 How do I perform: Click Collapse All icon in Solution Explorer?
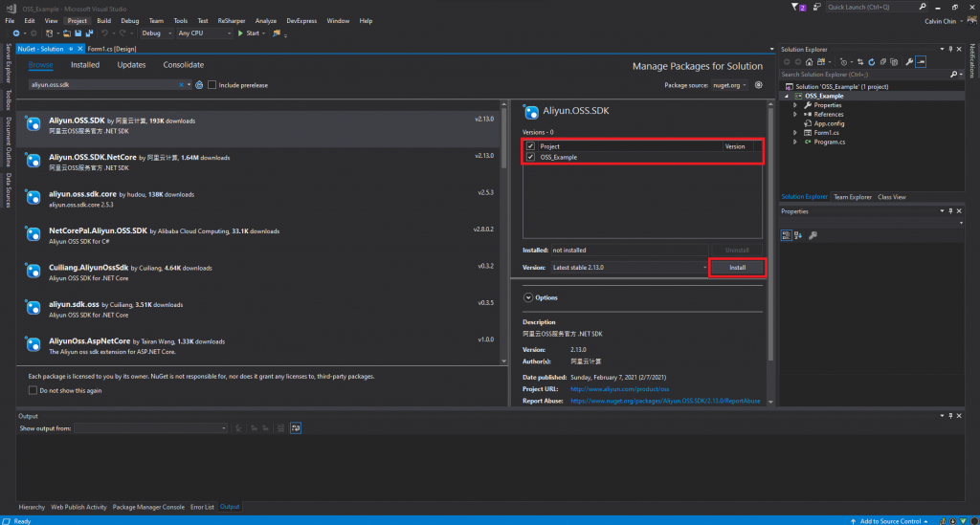[882, 62]
